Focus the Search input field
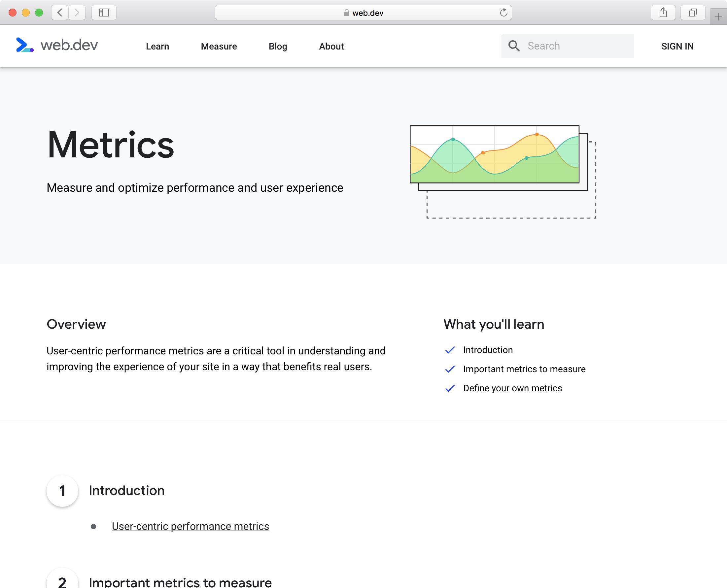Image resolution: width=727 pixels, height=588 pixels. pyautogui.click(x=567, y=46)
